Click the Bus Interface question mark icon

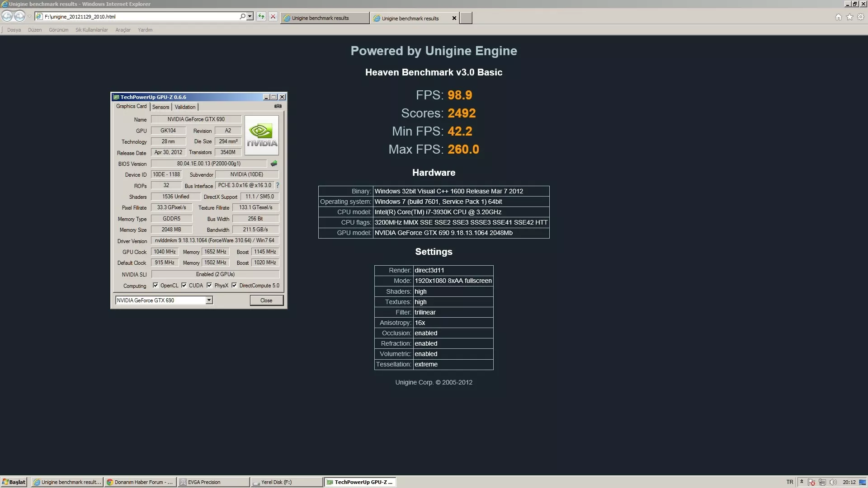[x=278, y=185]
